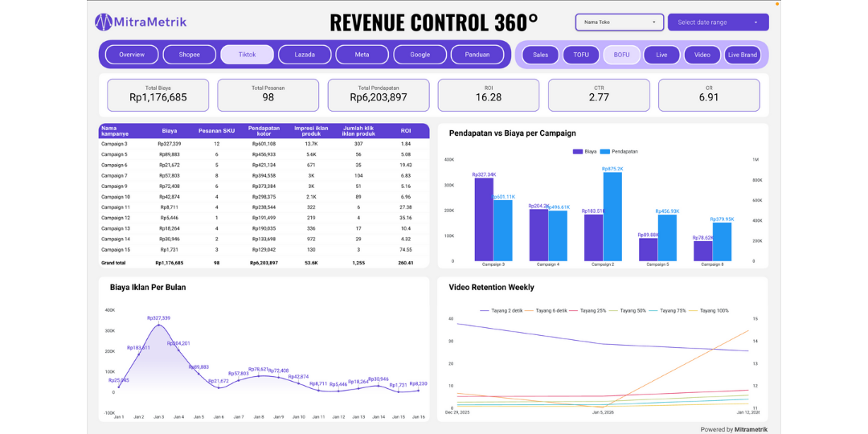The image size is (868, 434).
Task: Open the Live Brand section
Action: pos(743,55)
